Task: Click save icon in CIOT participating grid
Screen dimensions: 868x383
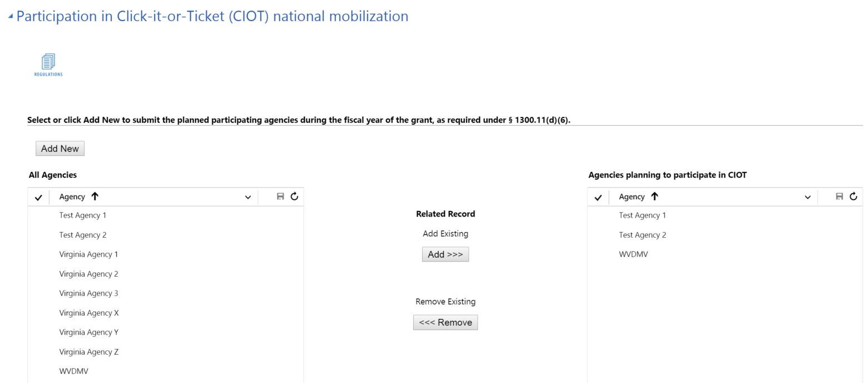Action: [x=840, y=197]
